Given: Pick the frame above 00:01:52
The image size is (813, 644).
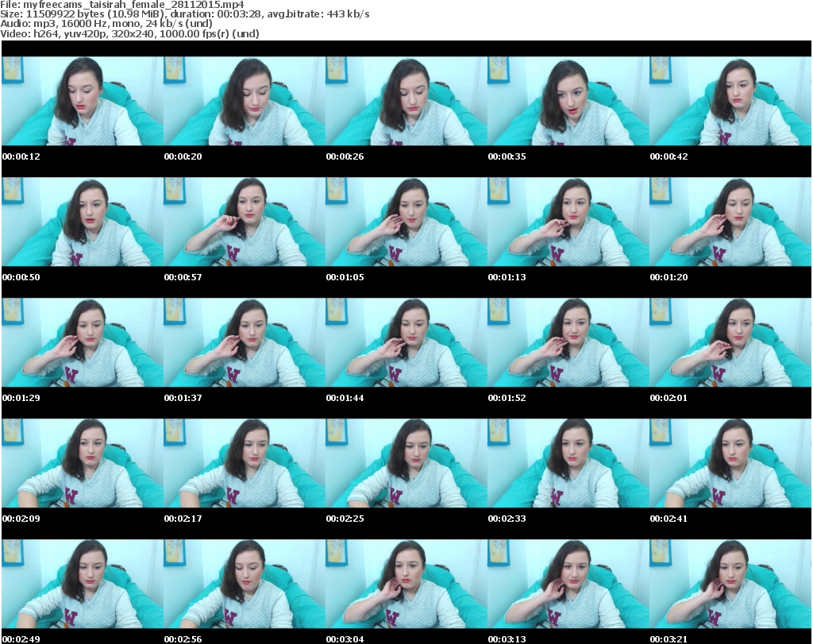Looking at the screenshot, I should [568, 342].
